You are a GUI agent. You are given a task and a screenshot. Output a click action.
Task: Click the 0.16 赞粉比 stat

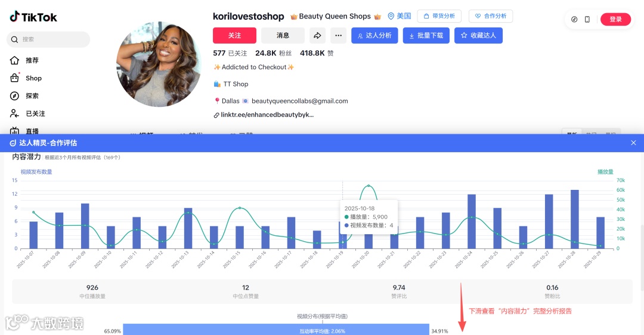coord(552,291)
